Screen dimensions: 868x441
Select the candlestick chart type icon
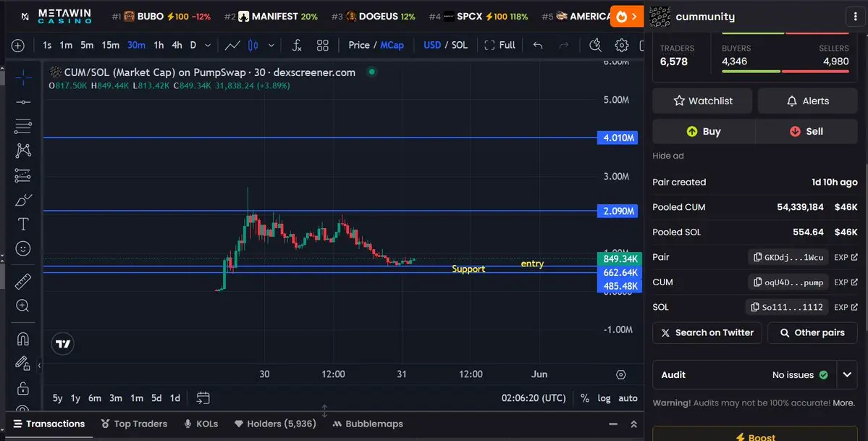coord(253,46)
